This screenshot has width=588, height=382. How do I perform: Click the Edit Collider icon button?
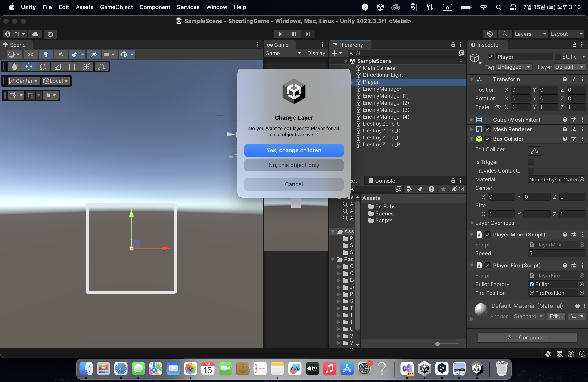point(534,151)
